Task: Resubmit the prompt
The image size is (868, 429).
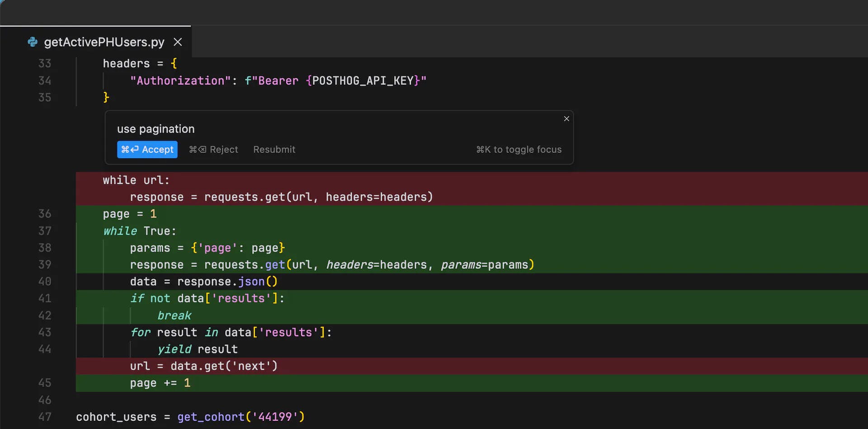Action: point(274,150)
